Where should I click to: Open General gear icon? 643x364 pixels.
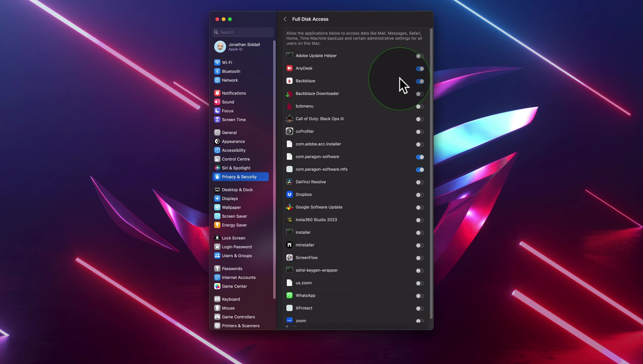[217, 132]
